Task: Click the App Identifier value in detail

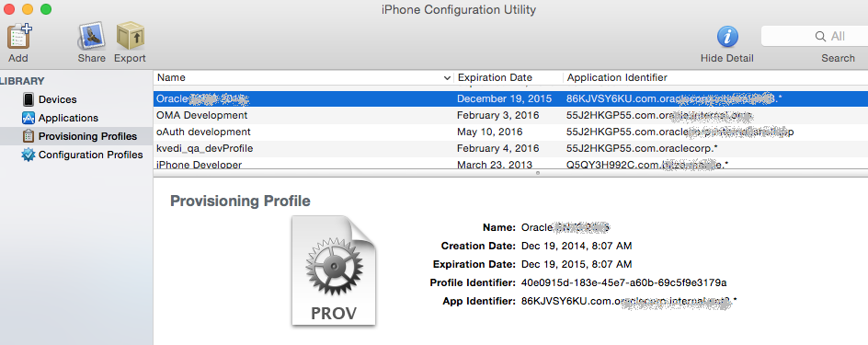Action: point(630,301)
